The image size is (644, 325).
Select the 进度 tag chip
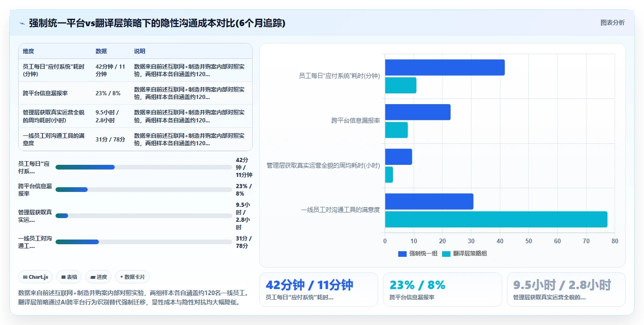pos(98,277)
